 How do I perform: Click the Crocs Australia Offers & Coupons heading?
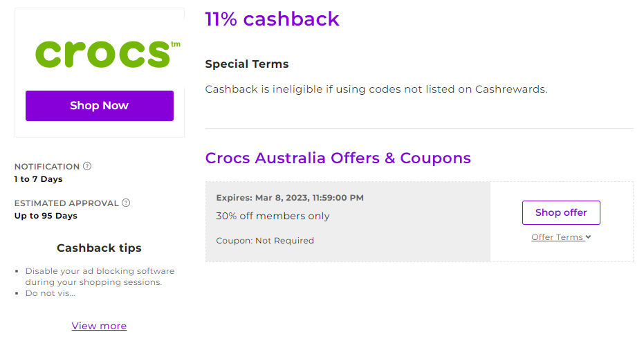pyautogui.click(x=338, y=158)
